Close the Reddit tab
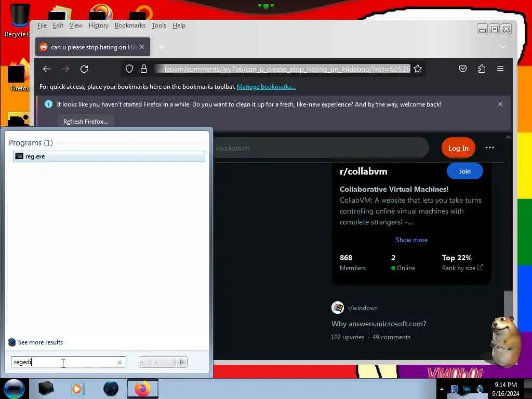Screen dimensions: 532x399 click(142, 47)
